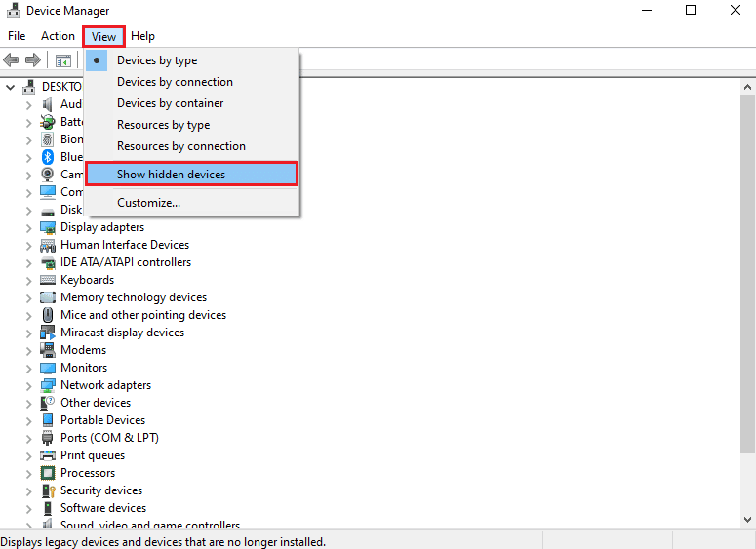
Task: Click the Network adapters icon
Action: (48, 385)
